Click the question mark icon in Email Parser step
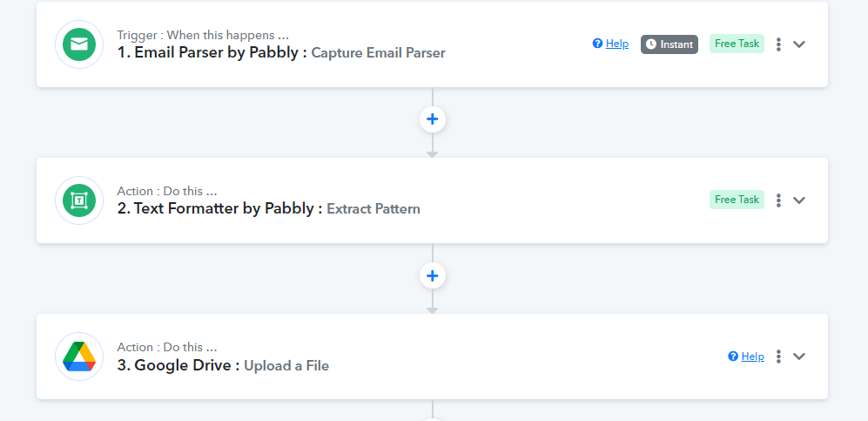The image size is (868, 421). 597,44
